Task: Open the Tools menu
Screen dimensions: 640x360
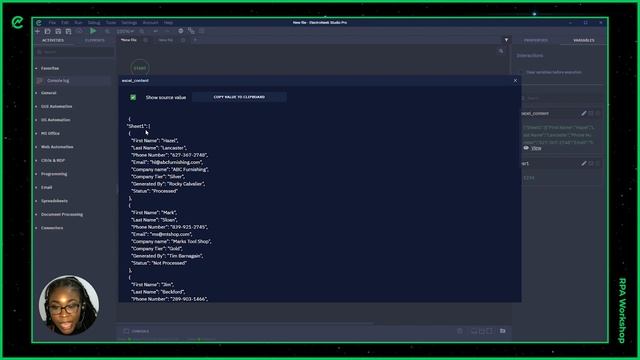Action: pyautogui.click(x=111, y=23)
